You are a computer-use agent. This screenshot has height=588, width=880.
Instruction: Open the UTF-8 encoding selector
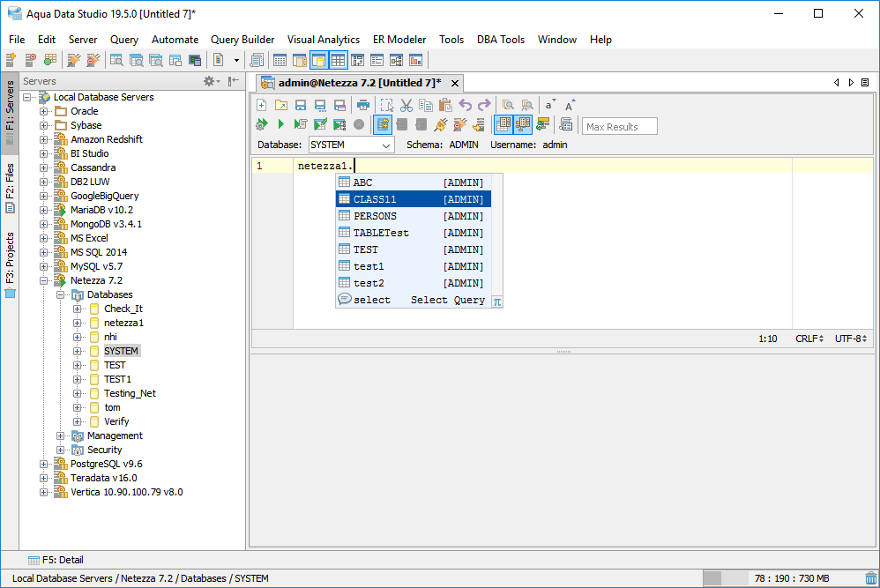851,339
